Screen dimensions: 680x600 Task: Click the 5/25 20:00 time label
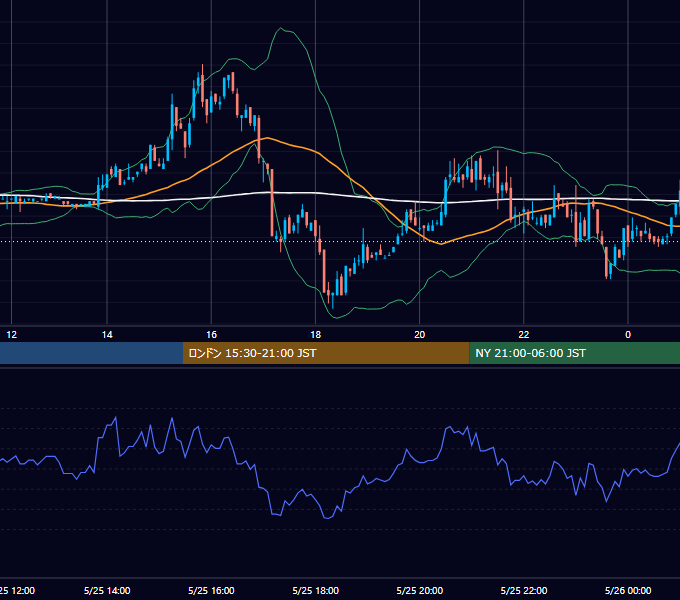[x=419, y=590]
